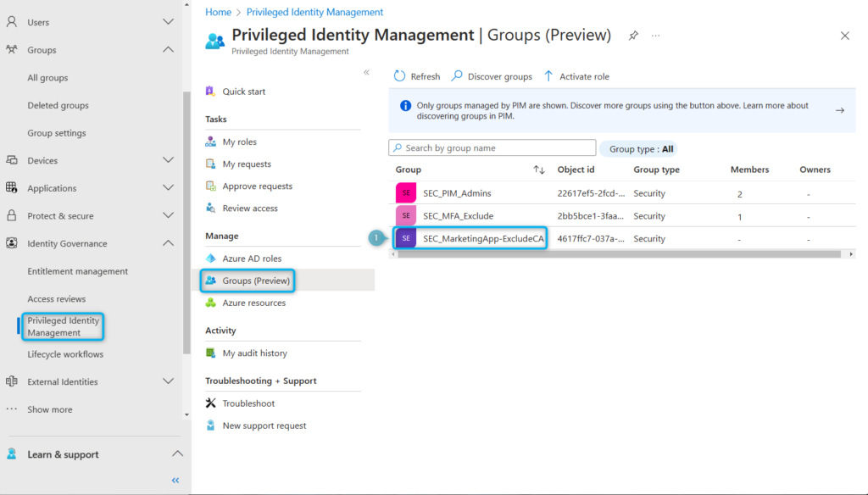Click the search by group name field
Viewport: 868px width, 495px height.
pos(492,147)
